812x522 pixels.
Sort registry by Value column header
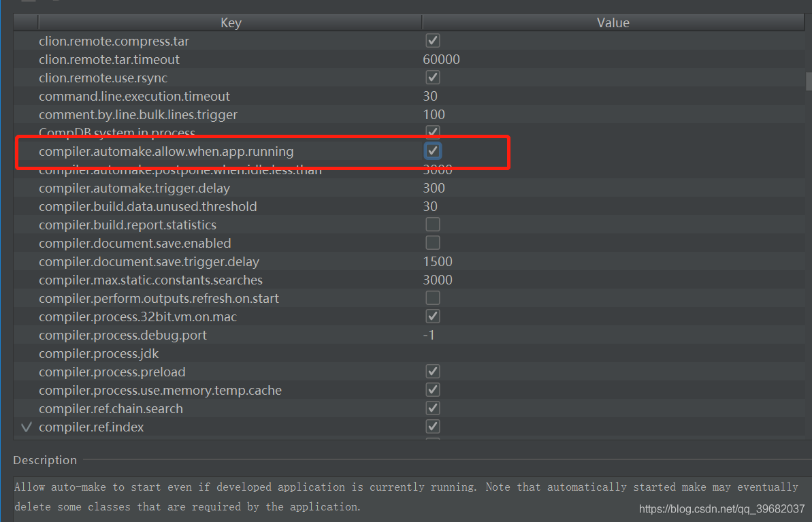613,23
